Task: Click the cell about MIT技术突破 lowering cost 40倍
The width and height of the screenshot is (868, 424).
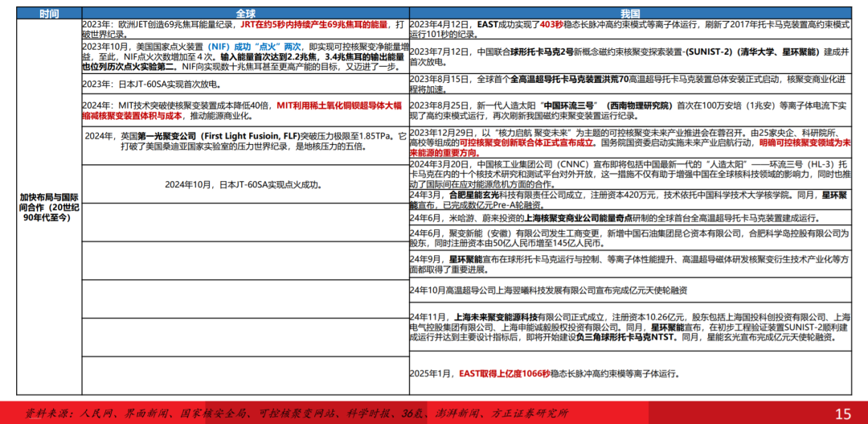Action: (245, 110)
